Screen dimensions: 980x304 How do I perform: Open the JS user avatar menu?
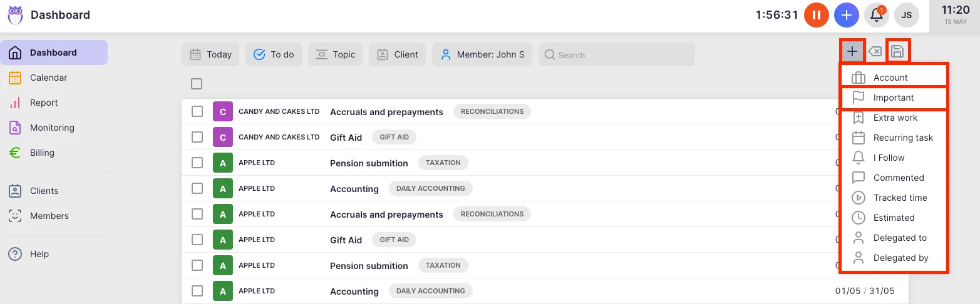pyautogui.click(x=907, y=15)
